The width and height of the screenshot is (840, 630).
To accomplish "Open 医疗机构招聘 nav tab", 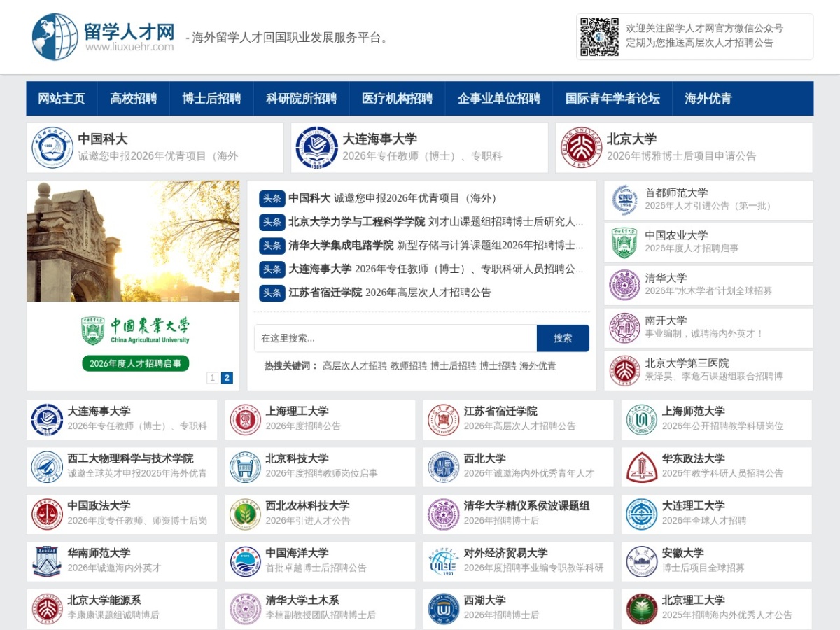I will pyautogui.click(x=398, y=98).
